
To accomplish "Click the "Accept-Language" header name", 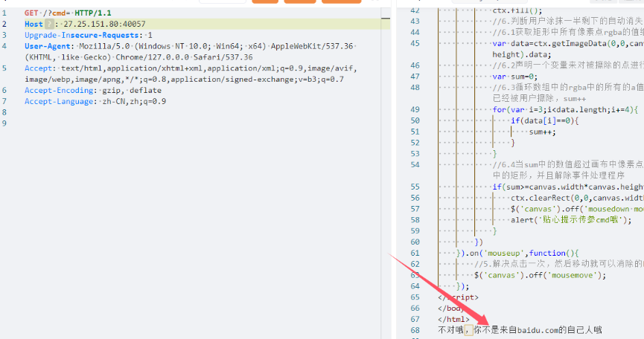I will [59, 102].
